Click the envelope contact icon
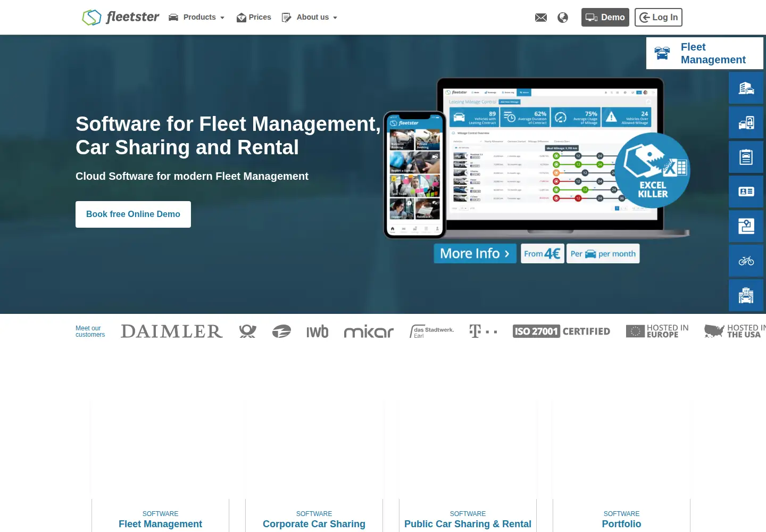 click(541, 18)
